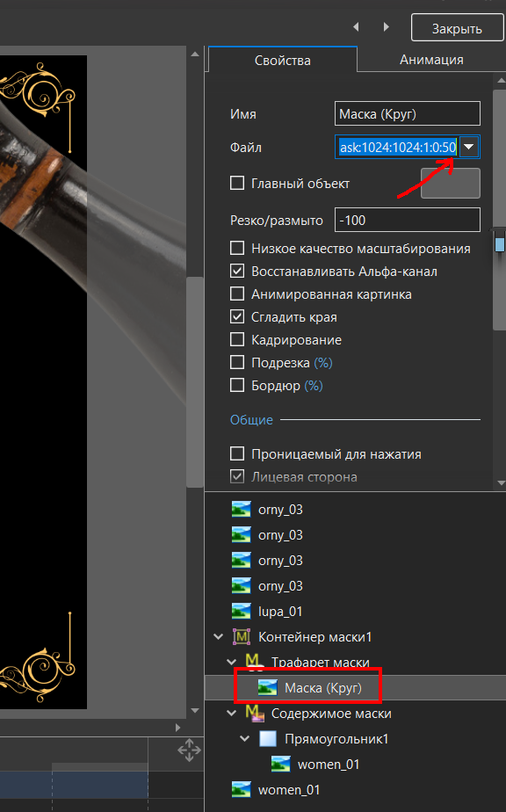The width and height of the screenshot is (506, 812).
Task: Click the previous slide left arrow icon
Action: 356,27
